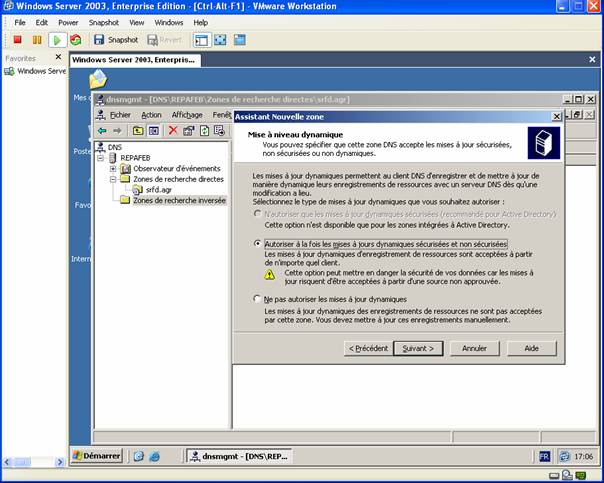The height and width of the screenshot is (483, 604).
Task: Click FR language indicator in tray
Action: [x=545, y=457]
